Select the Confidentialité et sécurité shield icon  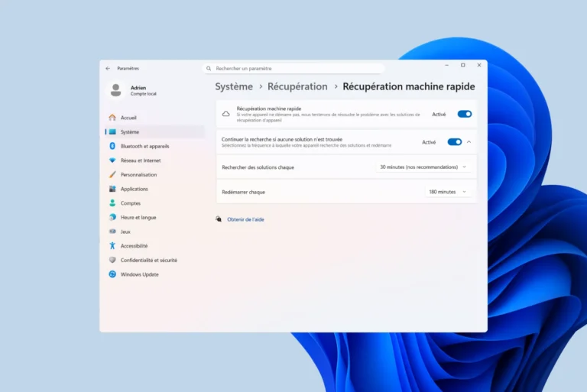pyautogui.click(x=112, y=260)
